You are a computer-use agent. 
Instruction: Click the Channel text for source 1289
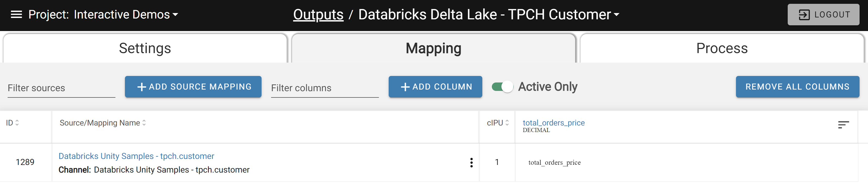pos(154,170)
